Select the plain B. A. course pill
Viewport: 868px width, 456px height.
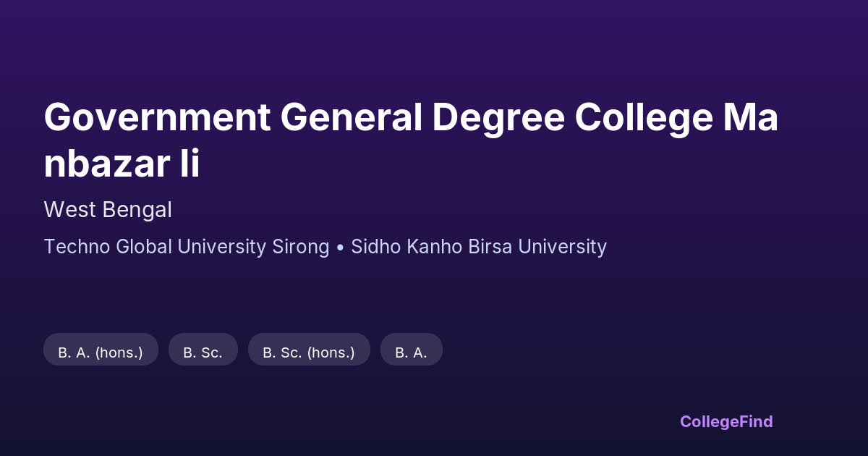click(x=411, y=352)
